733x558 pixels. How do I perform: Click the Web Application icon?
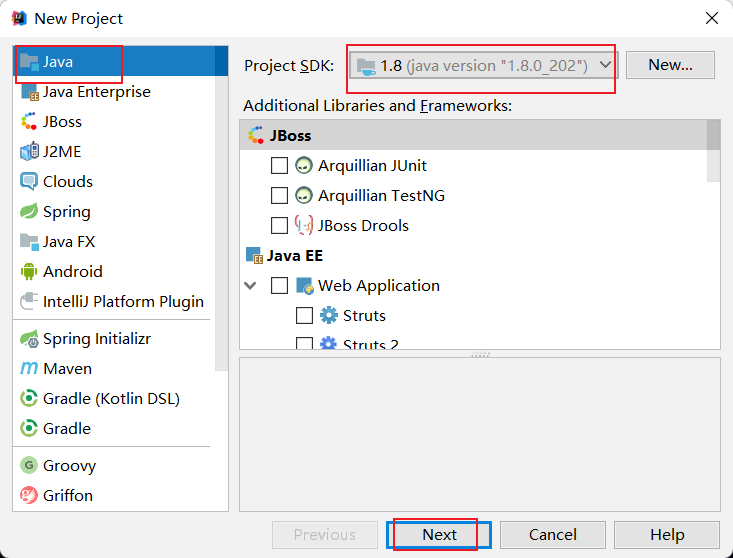pos(305,286)
